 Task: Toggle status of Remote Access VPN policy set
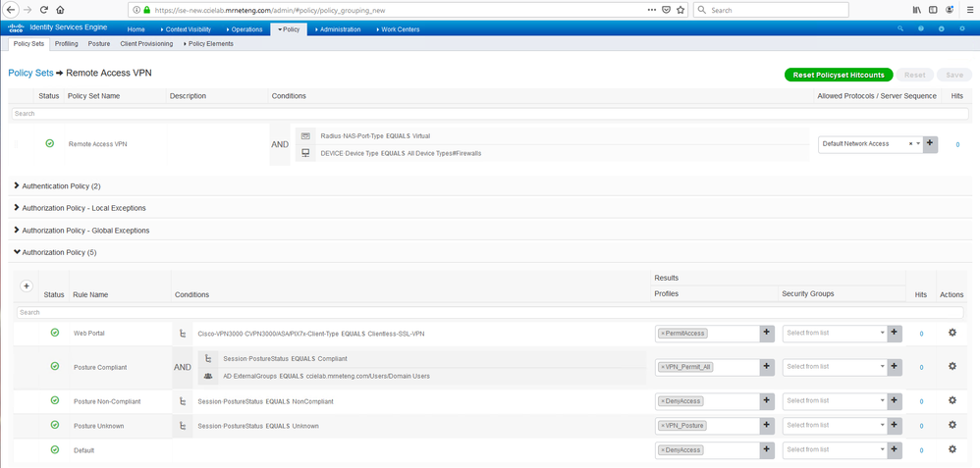tap(49, 143)
